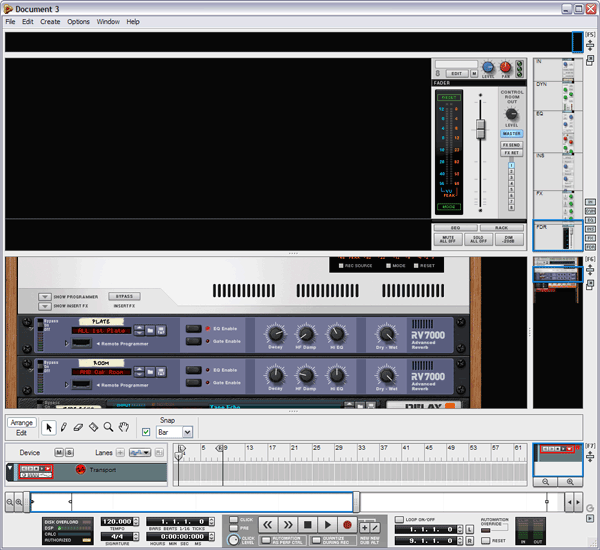Expand the Show Programmer arrow
600x550 pixels.
(x=44, y=297)
